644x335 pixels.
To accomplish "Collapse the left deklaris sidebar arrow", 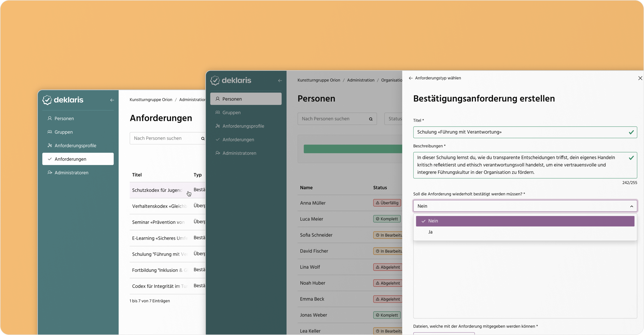I will tap(112, 100).
